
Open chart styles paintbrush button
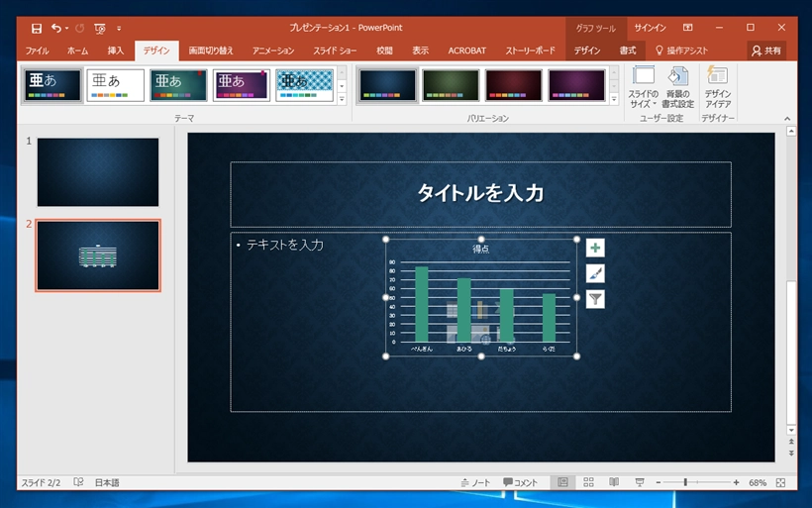tap(595, 273)
